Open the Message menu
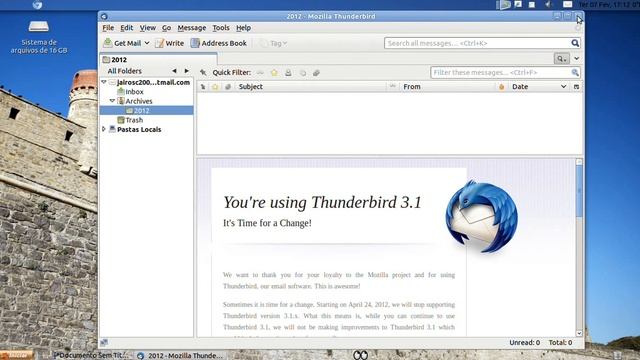This screenshot has width=640, height=360. (x=191, y=28)
